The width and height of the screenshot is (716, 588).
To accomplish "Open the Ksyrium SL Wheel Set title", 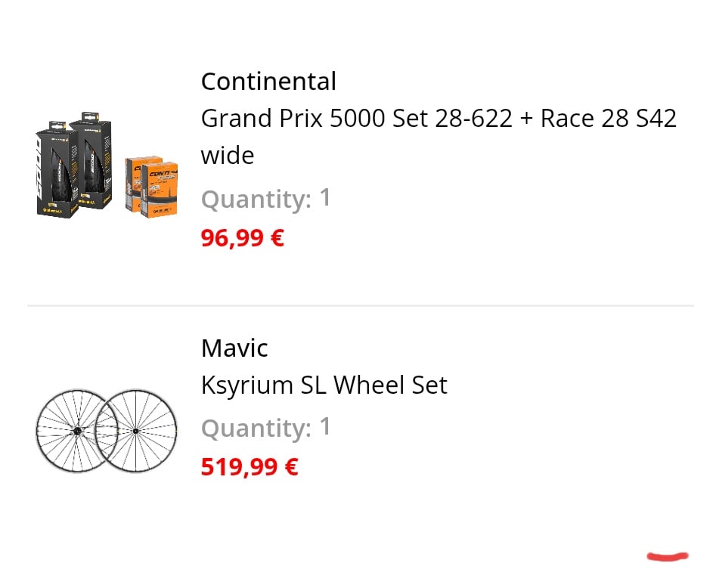I will [x=324, y=385].
